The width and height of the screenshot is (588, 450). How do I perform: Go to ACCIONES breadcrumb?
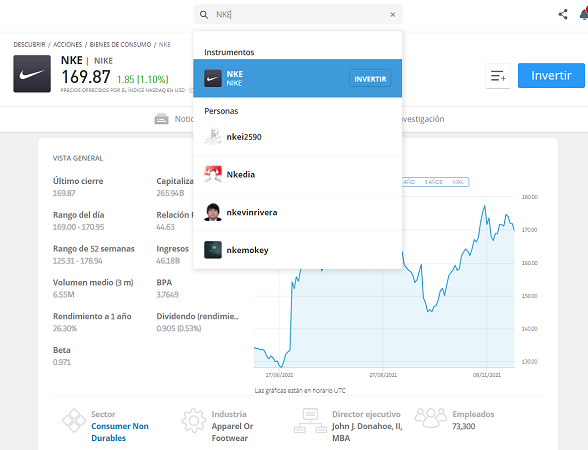coord(68,45)
